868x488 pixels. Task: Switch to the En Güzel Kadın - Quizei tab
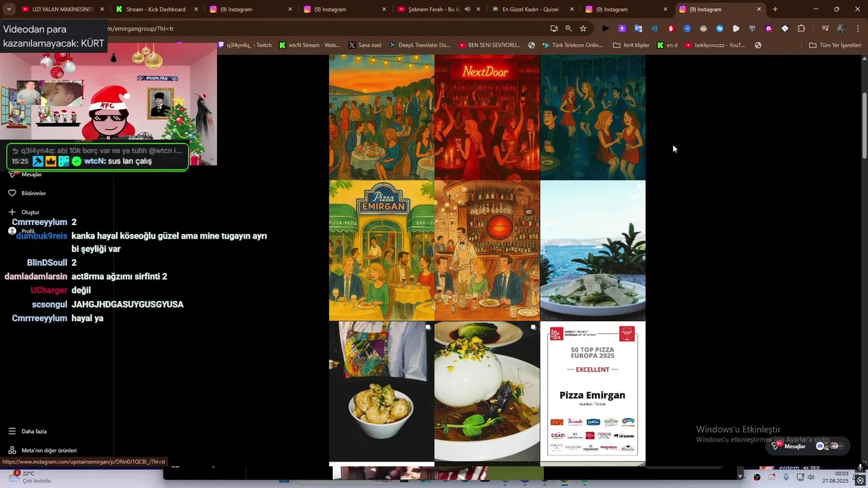coord(532,9)
